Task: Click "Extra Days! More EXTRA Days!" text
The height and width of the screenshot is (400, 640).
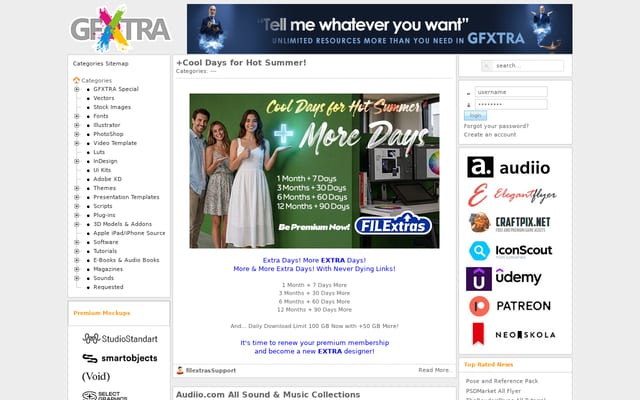Action: [x=314, y=260]
